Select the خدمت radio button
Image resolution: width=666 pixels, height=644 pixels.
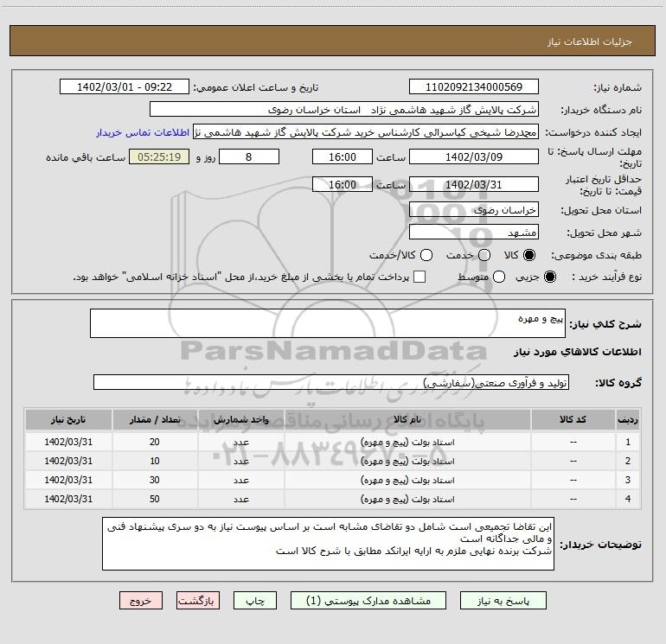[x=484, y=255]
